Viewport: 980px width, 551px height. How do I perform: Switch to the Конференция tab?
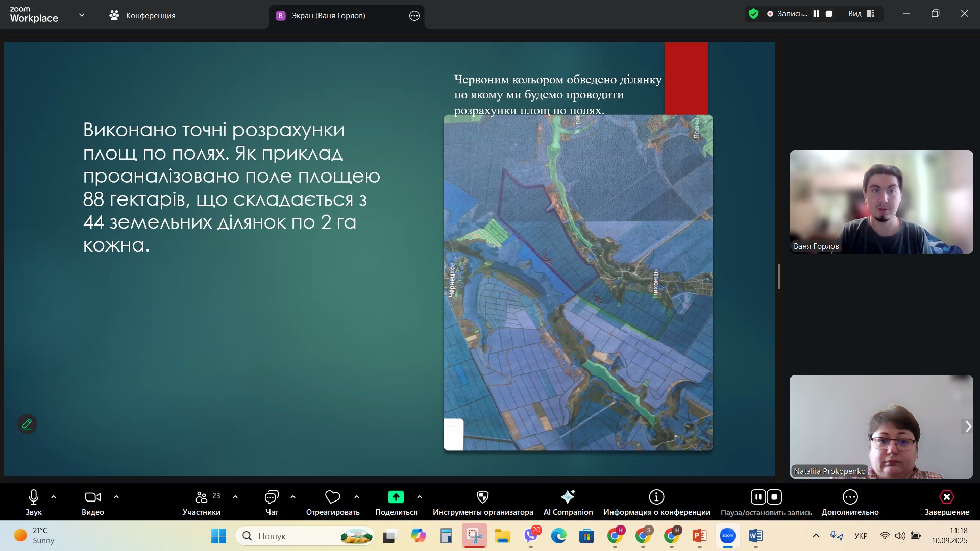click(x=142, y=16)
